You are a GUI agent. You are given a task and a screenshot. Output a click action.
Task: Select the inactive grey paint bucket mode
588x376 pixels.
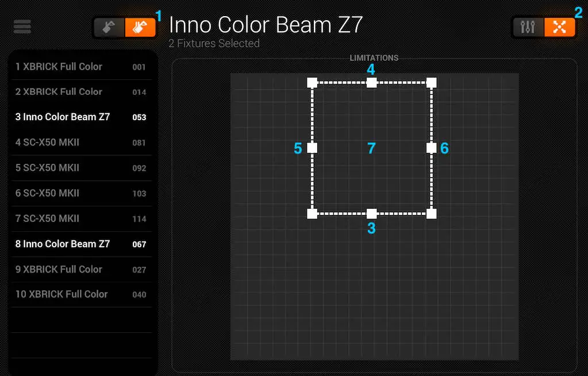point(109,26)
